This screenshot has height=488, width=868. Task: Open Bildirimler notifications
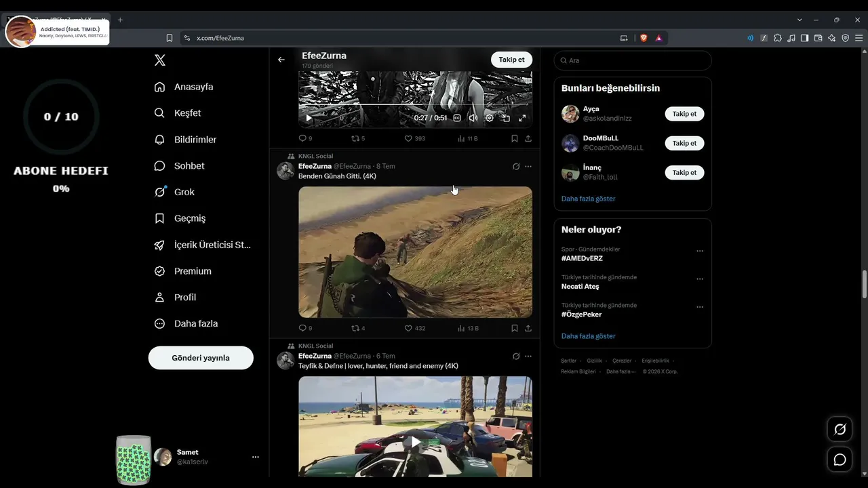tap(185, 140)
